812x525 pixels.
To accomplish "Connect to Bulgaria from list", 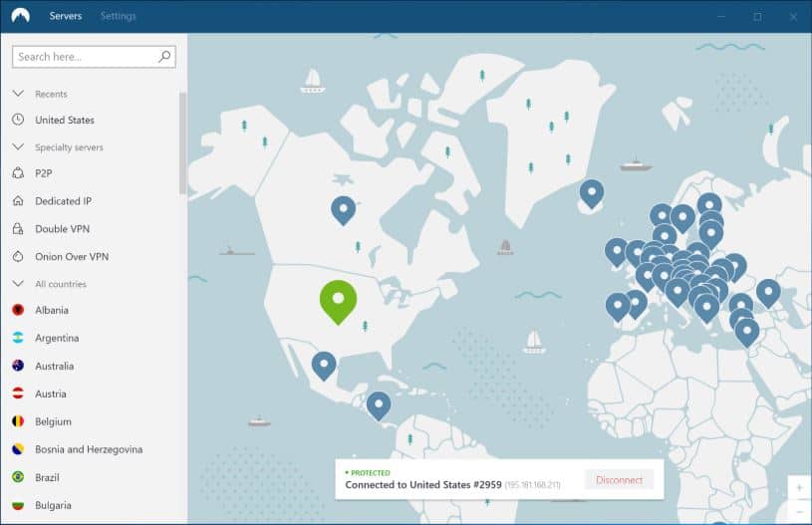I will [x=54, y=505].
